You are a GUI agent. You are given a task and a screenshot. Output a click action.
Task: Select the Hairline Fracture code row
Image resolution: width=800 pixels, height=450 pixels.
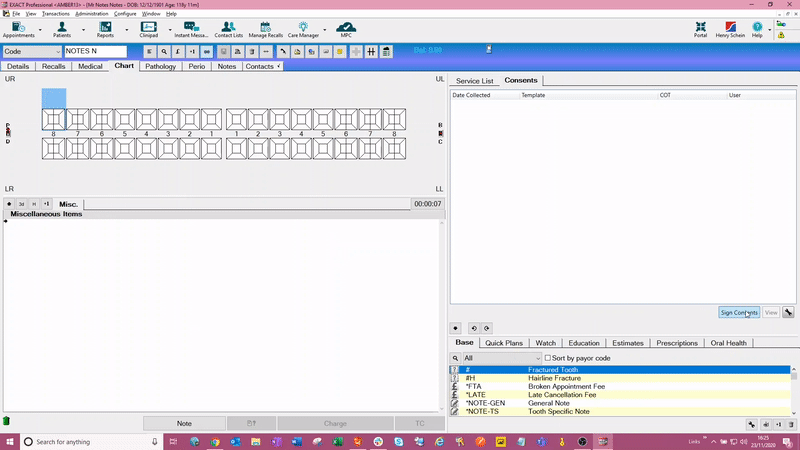click(x=620, y=378)
